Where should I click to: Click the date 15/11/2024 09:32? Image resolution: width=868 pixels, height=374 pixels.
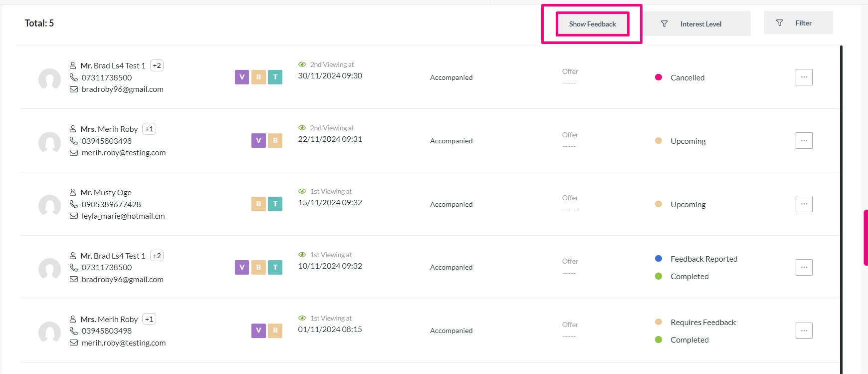tap(330, 203)
